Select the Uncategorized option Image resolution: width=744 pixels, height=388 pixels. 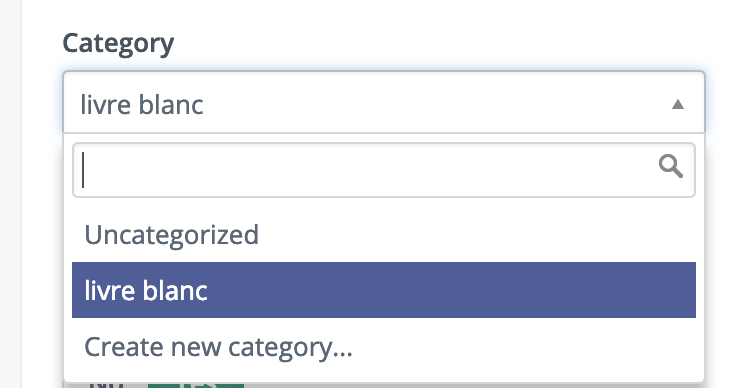(x=384, y=234)
